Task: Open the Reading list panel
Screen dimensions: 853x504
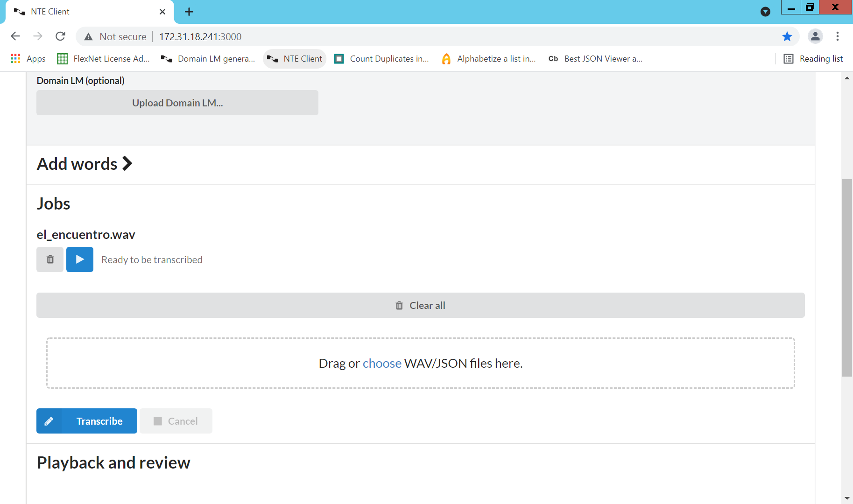Action: pyautogui.click(x=813, y=58)
